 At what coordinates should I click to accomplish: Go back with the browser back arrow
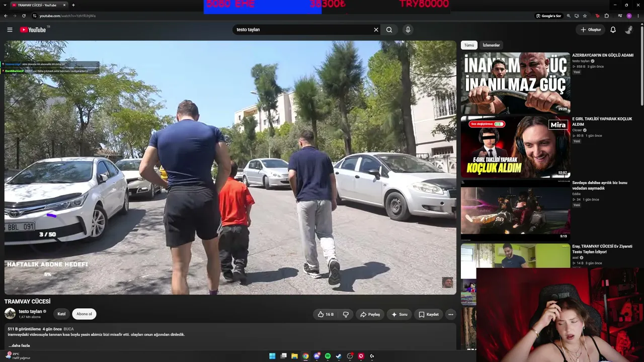[x=6, y=16]
